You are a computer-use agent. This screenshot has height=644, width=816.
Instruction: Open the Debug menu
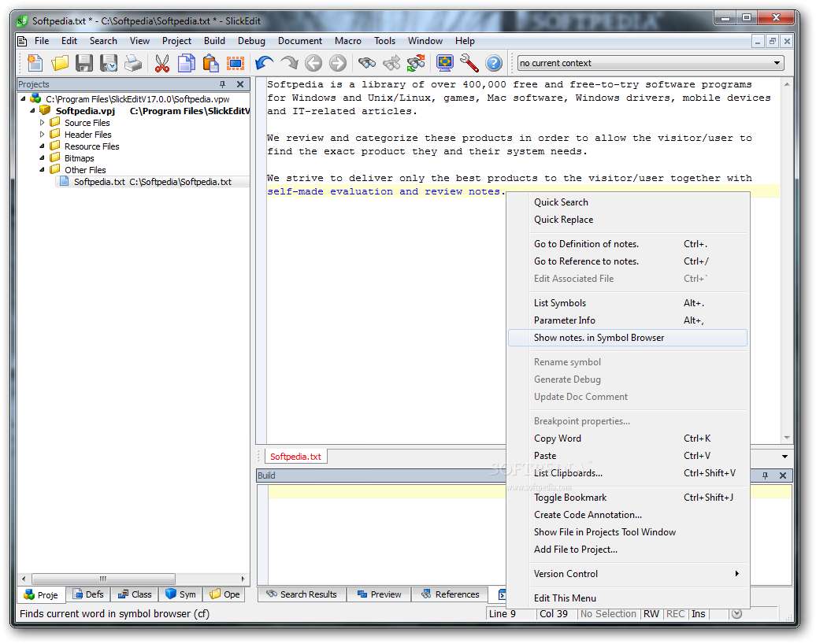click(x=251, y=41)
